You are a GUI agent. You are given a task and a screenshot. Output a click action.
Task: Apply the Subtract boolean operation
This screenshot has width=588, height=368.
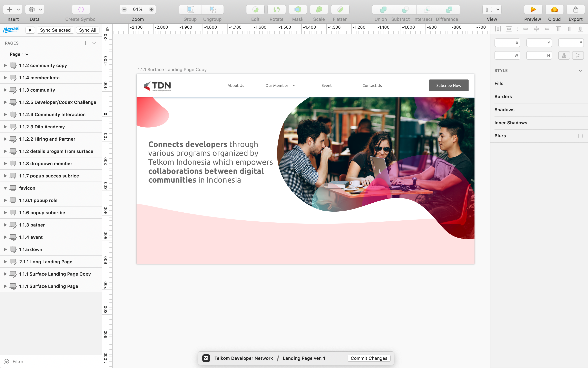(405, 9)
